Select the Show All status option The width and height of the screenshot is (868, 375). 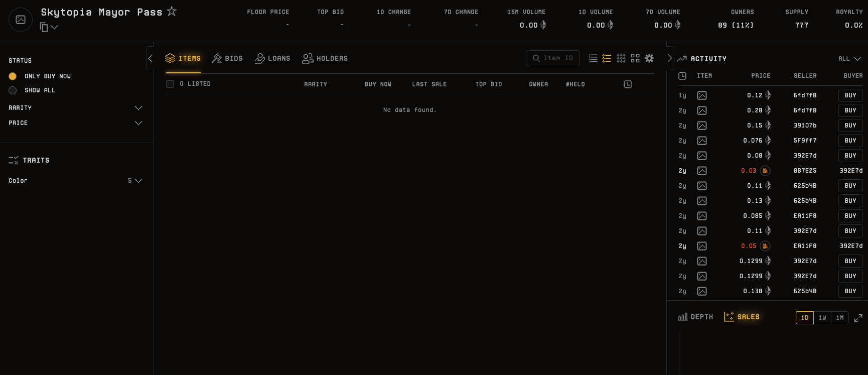[x=13, y=90]
